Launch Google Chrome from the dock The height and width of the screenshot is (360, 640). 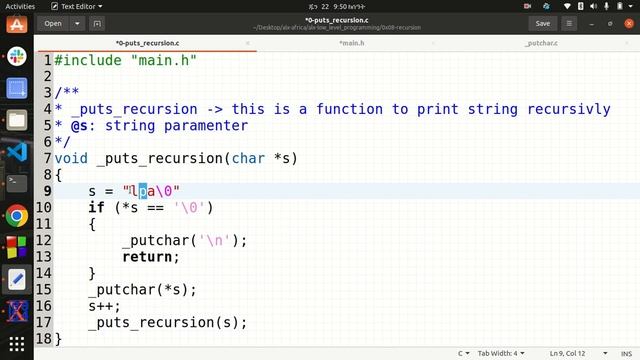pos(17,216)
